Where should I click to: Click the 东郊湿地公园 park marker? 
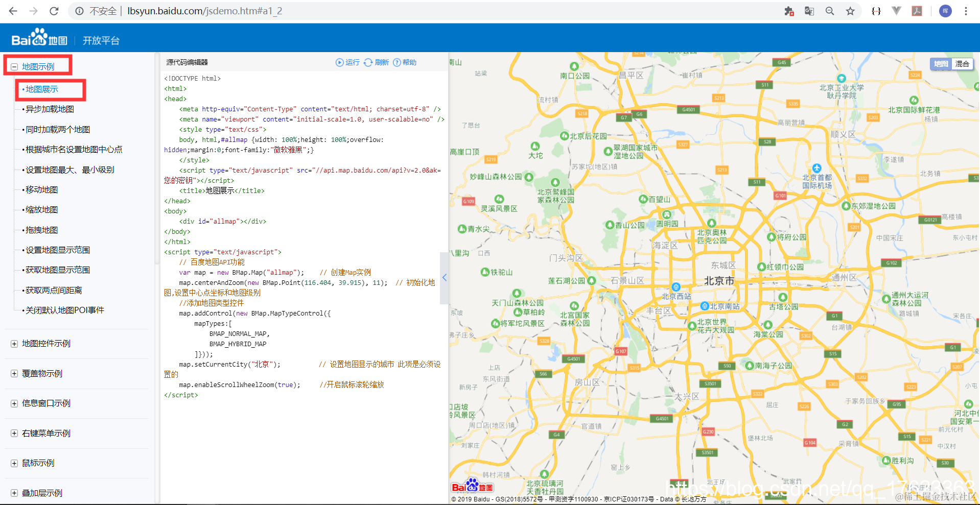coord(846,206)
